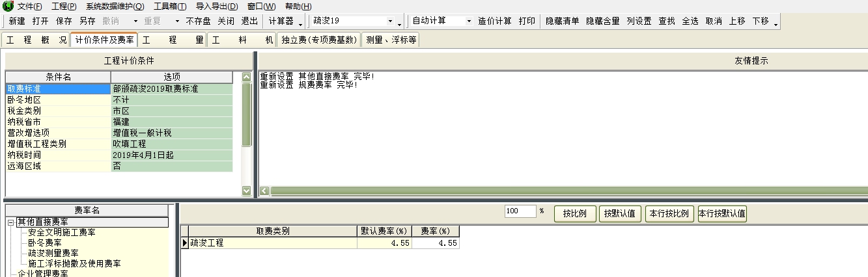Select 疏浚测量费率 in tree
The image size is (868, 277).
click(x=53, y=253)
